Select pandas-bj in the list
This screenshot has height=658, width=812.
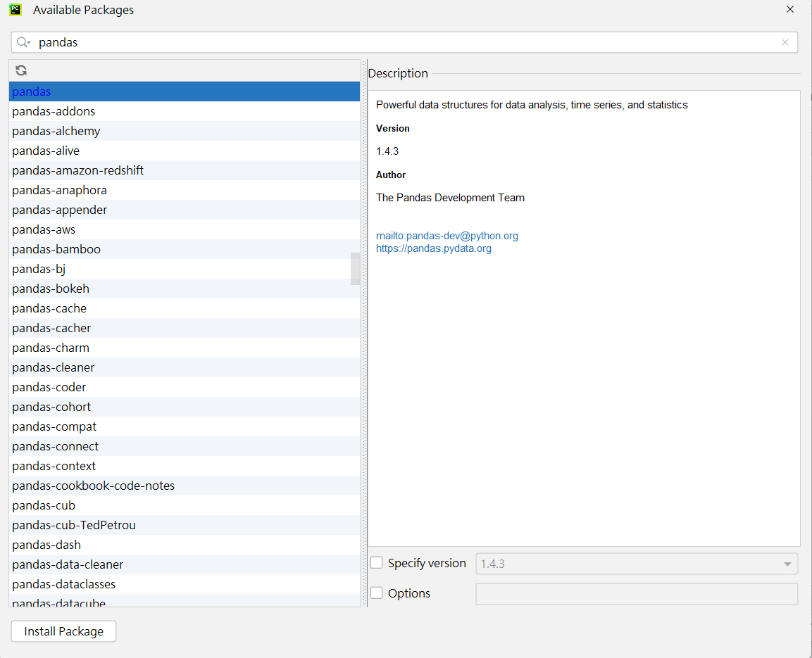(x=185, y=268)
